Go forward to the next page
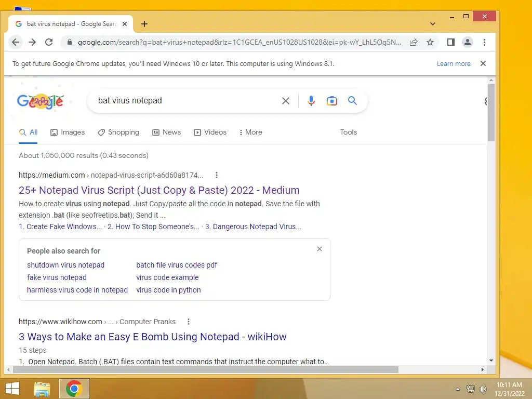 tap(32, 42)
